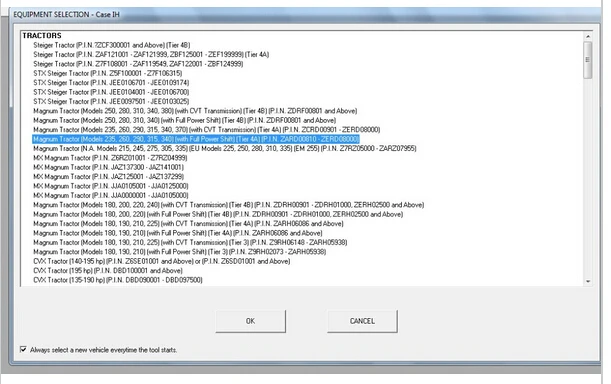
Task: Select MX Magnum Tractor JJA0000001 row
Action: point(111,195)
